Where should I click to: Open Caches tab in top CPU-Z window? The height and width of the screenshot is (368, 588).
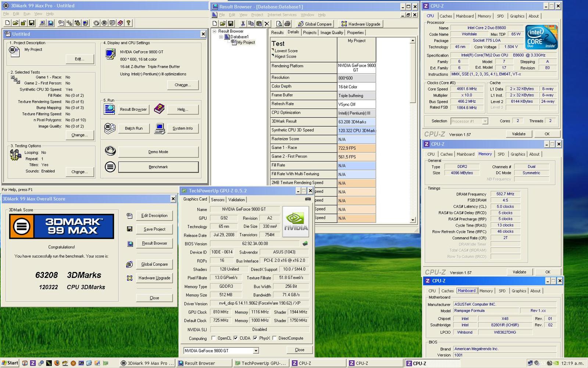[446, 16]
